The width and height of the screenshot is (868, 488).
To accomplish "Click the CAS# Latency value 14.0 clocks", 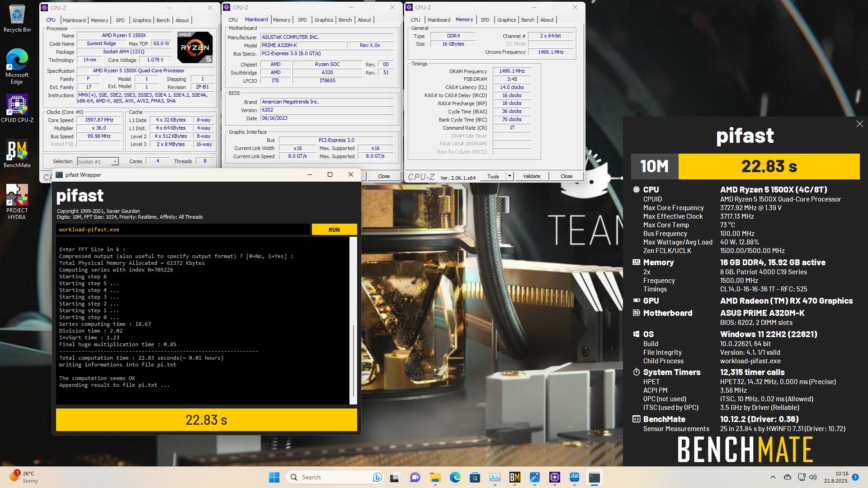I will [512, 88].
